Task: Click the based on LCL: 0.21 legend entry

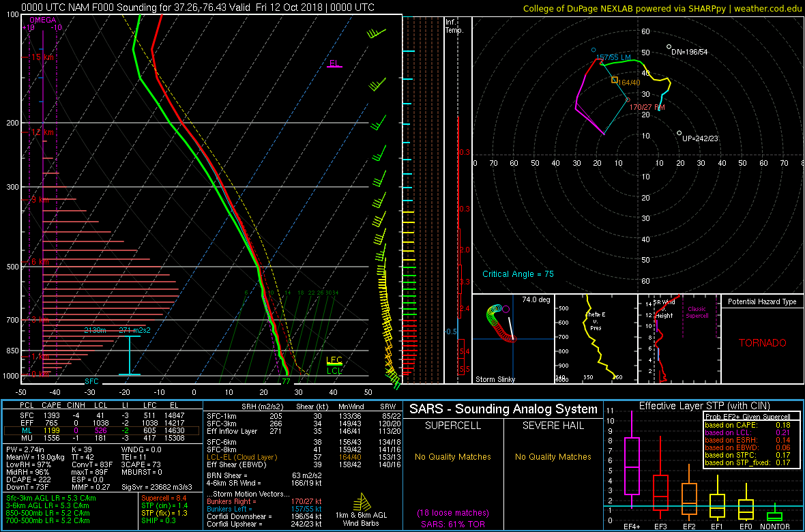Action: pyautogui.click(x=746, y=433)
